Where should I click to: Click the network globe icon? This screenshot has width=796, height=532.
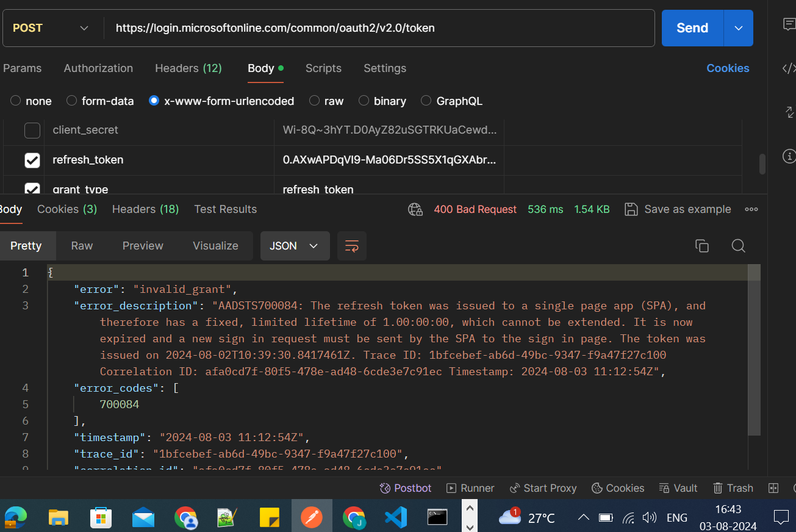click(415, 209)
